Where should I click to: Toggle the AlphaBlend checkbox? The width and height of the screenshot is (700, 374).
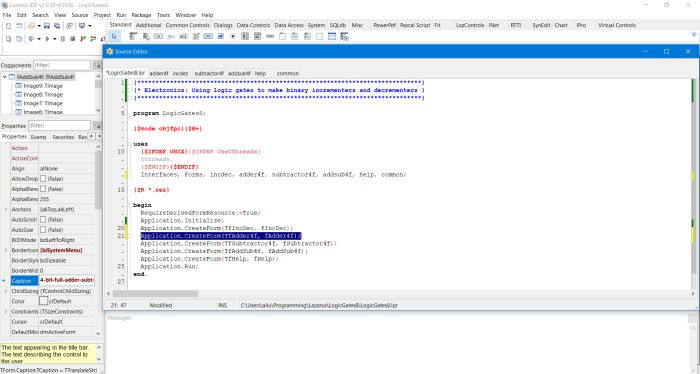coord(43,189)
